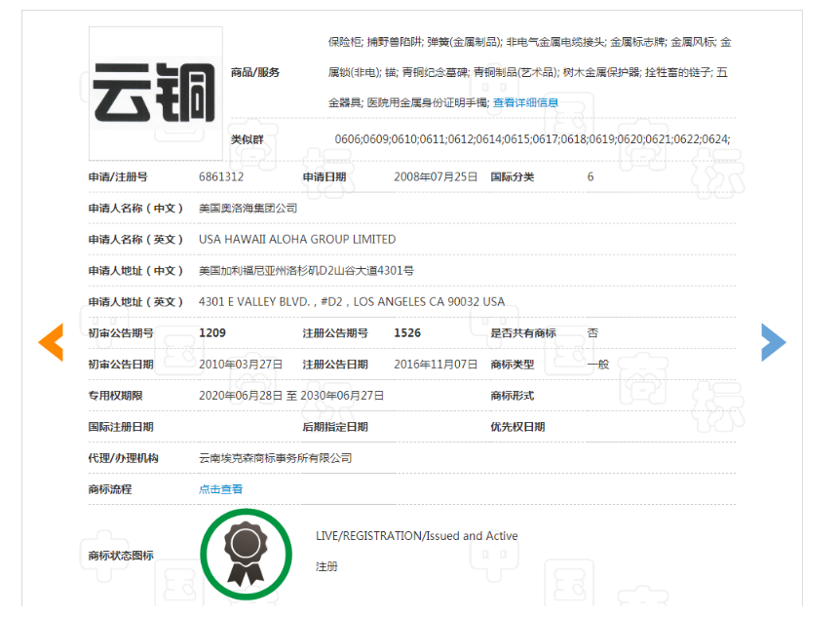This screenshot has width=840, height=617.
Task: Select the 一般 trademark type value
Action: 598,365
